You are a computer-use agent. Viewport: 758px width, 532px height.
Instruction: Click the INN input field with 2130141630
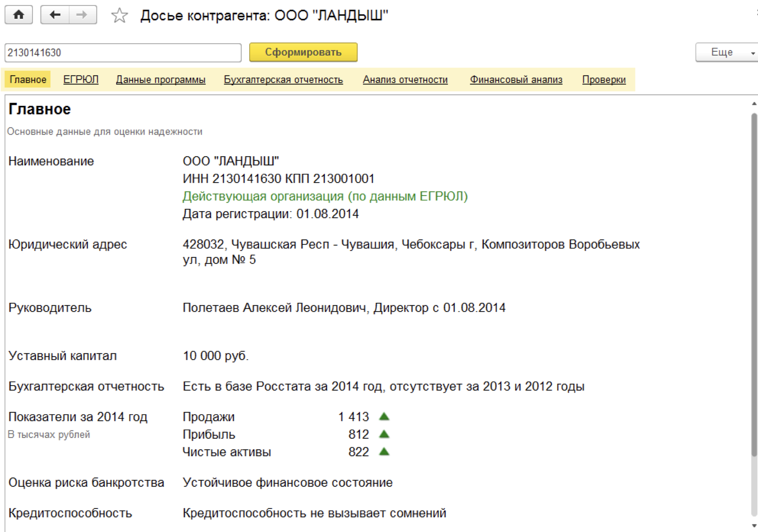[x=123, y=52]
